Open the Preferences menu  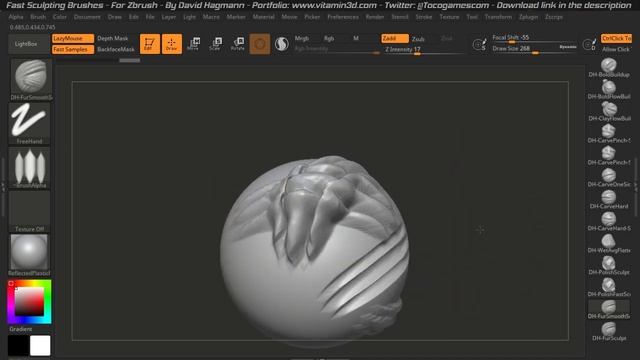pyautogui.click(x=343, y=17)
